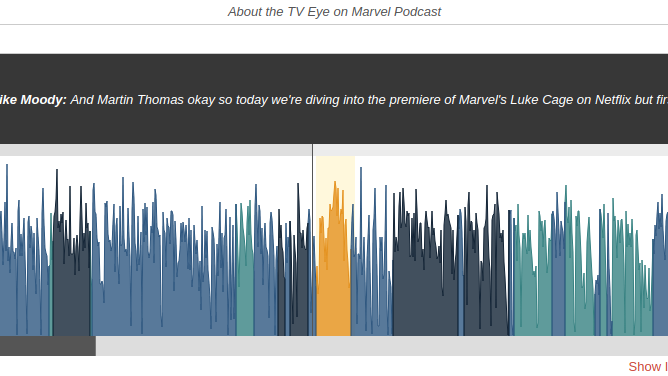Seek ahead on the unplayed progress bar portion
This screenshot has width=668, height=376.
491,150
